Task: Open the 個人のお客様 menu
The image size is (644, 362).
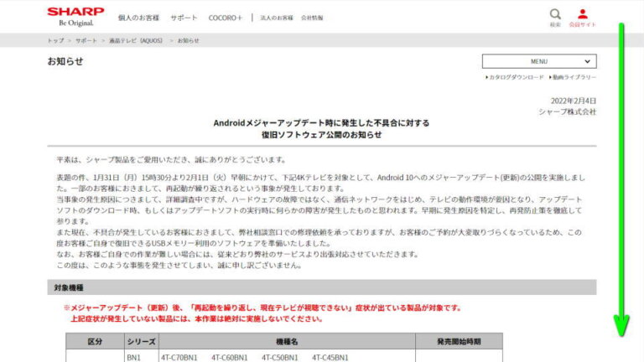Action: coord(137,17)
